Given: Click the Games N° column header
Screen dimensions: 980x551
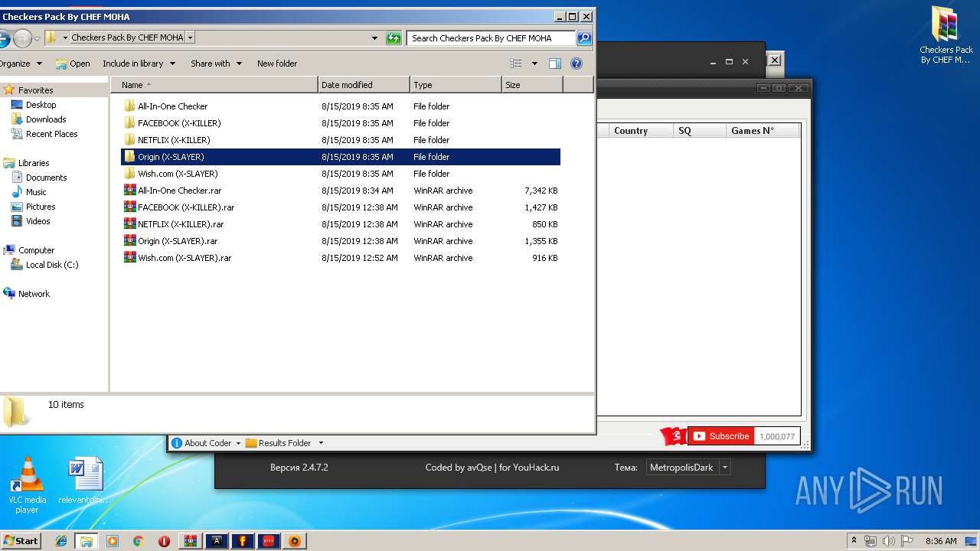Looking at the screenshot, I should tap(762, 131).
